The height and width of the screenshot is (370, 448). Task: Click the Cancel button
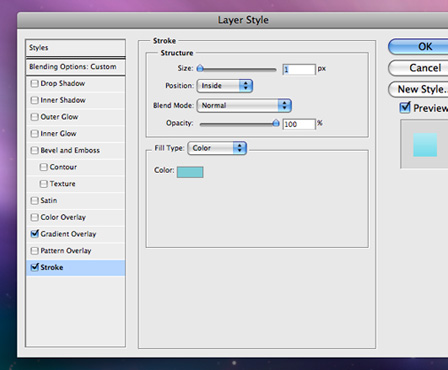tap(419, 68)
